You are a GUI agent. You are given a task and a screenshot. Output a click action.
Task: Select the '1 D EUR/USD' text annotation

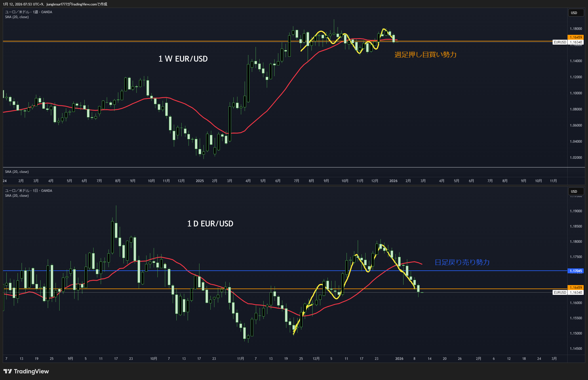[210, 224]
